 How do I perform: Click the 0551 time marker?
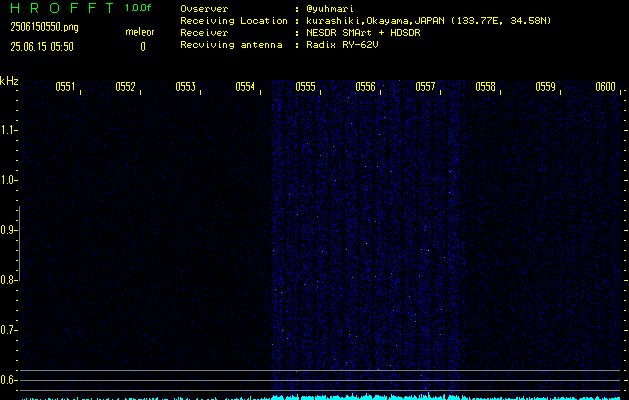(x=65, y=87)
